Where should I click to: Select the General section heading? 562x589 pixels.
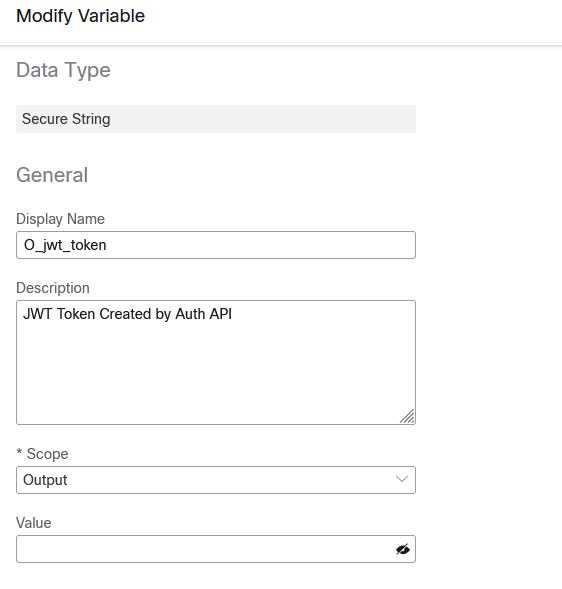tap(52, 175)
